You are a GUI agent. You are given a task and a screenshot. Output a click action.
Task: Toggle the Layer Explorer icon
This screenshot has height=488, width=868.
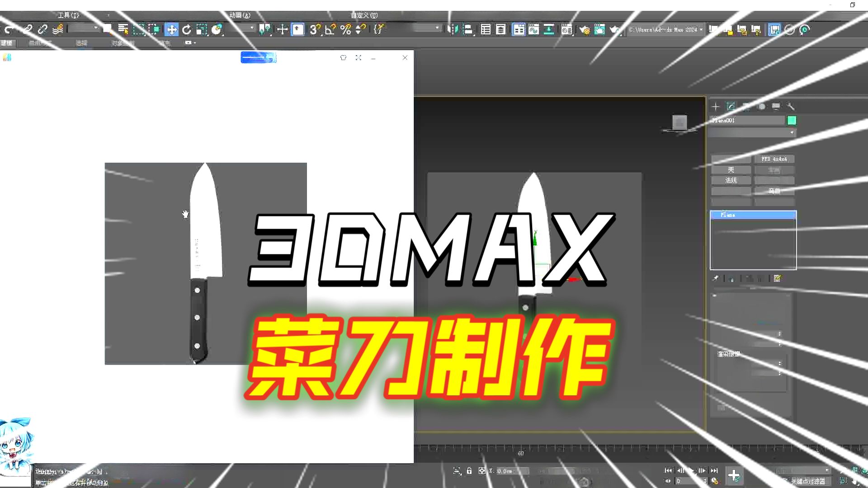501,30
